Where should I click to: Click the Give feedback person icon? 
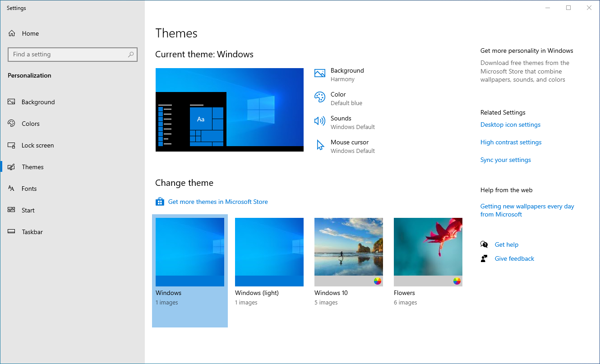(x=484, y=258)
